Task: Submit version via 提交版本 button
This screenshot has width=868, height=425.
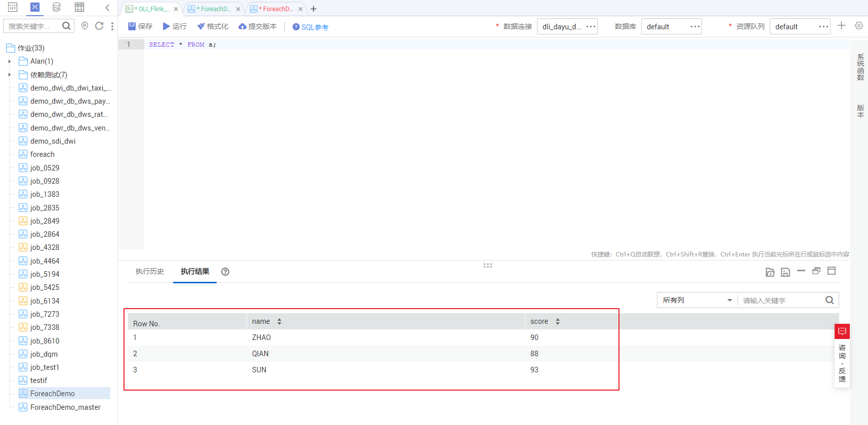Action: tap(258, 26)
